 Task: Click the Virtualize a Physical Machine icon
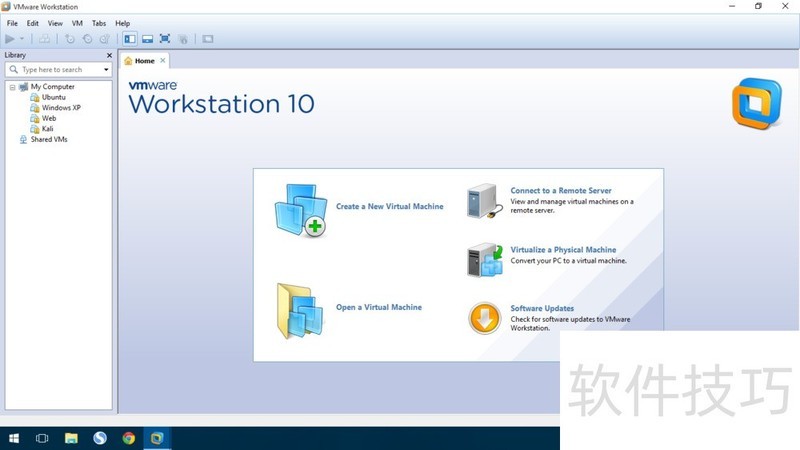tap(485, 259)
